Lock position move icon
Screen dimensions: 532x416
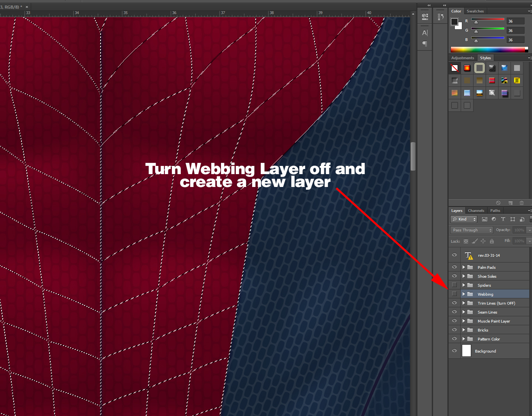coord(483,241)
